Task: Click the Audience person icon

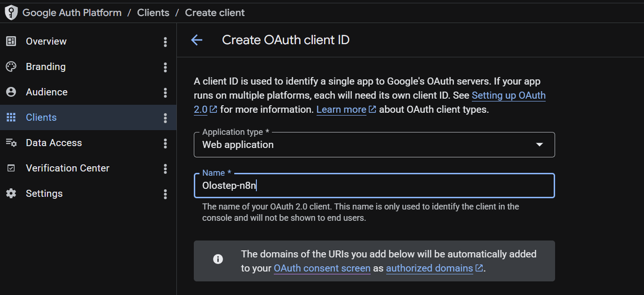Action: click(x=11, y=92)
